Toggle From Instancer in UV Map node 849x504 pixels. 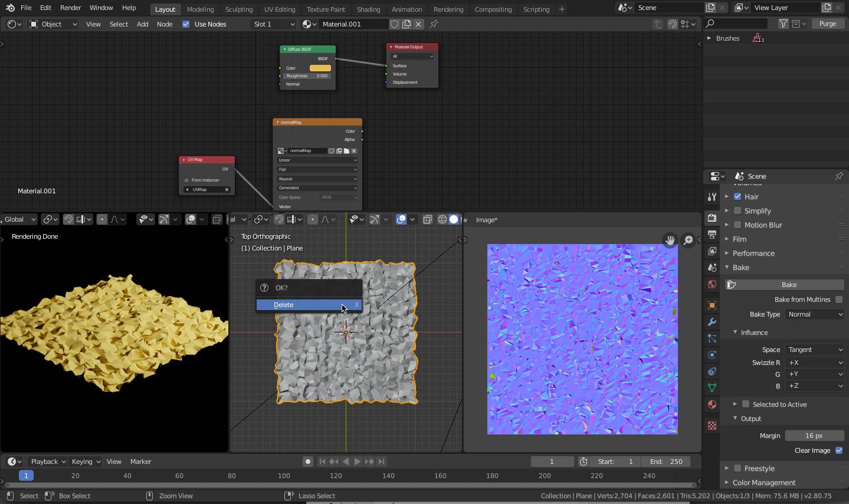tap(186, 180)
